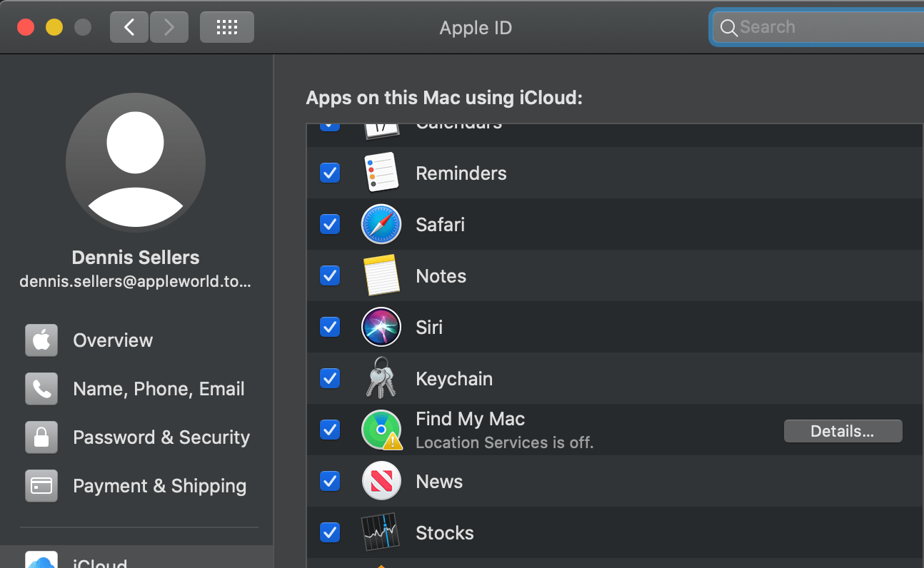Open the Overview section
This screenshot has width=924, height=568.
tap(113, 340)
